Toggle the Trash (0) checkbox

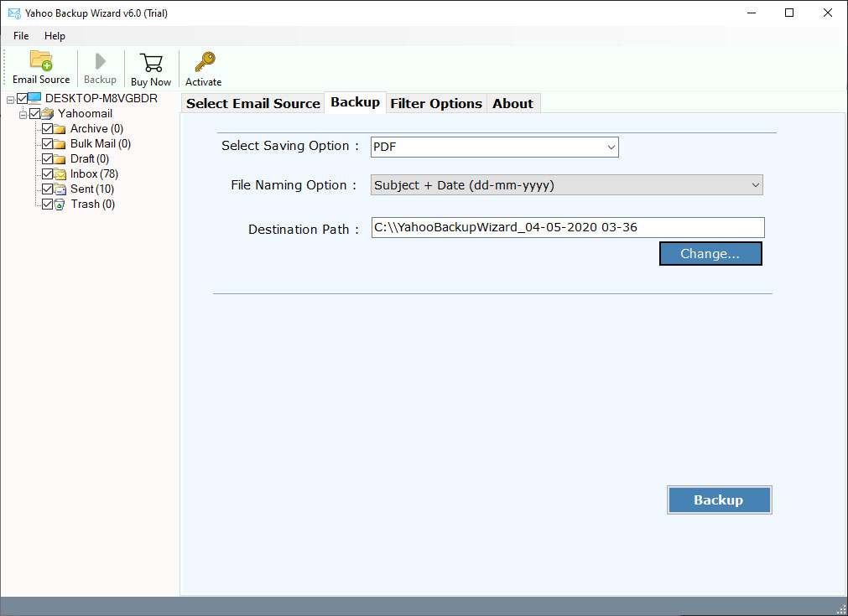48,204
